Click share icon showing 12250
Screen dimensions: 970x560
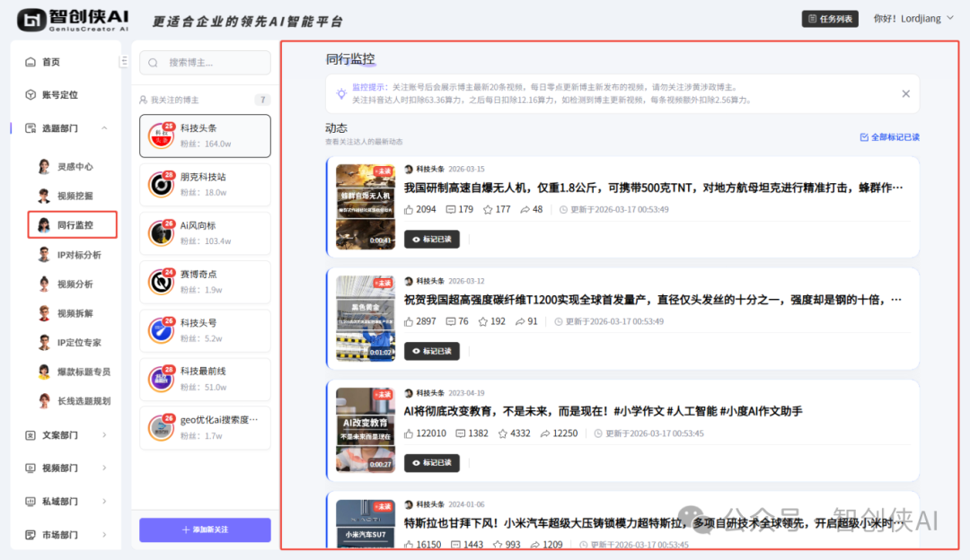(x=545, y=433)
